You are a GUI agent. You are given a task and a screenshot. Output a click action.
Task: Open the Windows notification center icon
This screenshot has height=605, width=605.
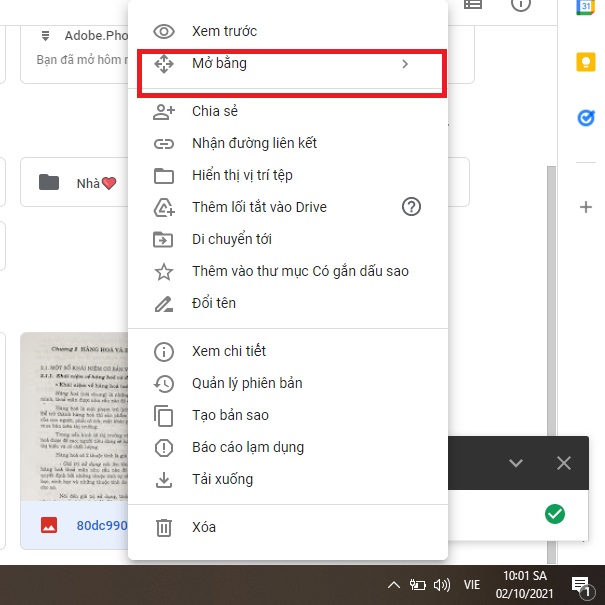pos(581,586)
